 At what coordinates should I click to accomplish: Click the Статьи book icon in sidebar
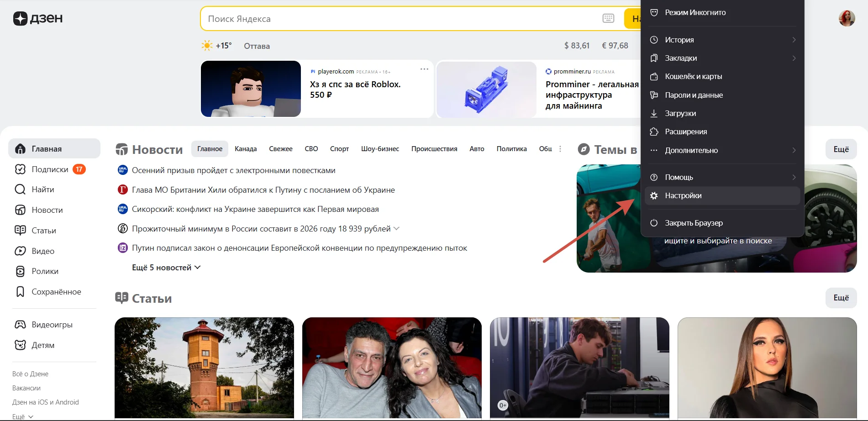point(20,231)
